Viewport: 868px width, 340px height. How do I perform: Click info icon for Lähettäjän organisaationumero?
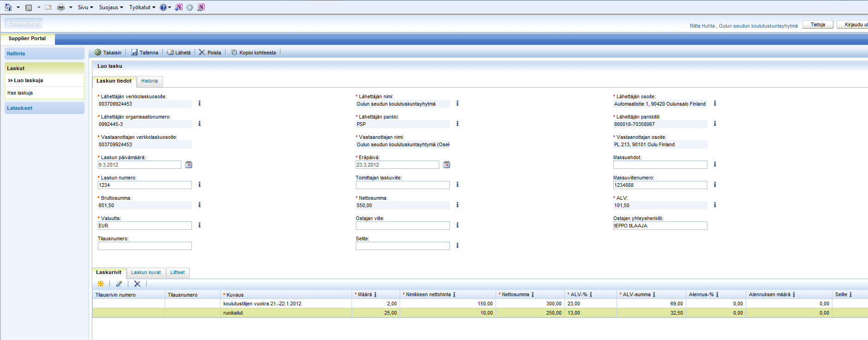pyautogui.click(x=199, y=124)
